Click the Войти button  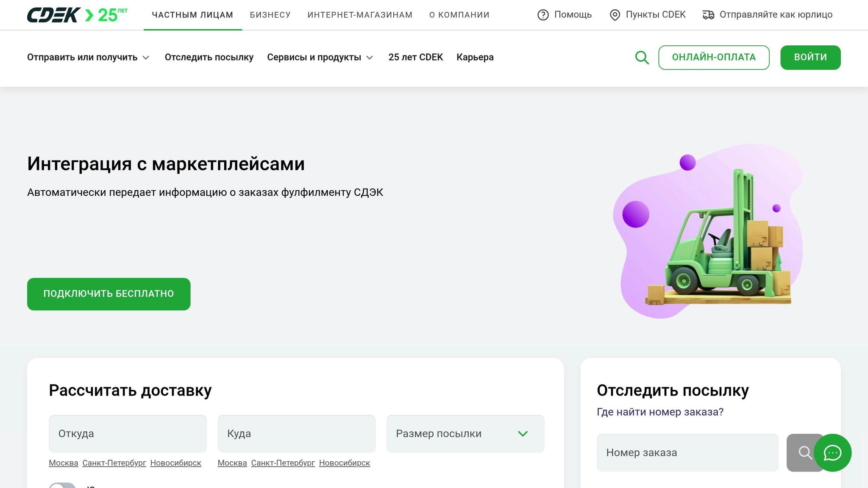point(810,57)
